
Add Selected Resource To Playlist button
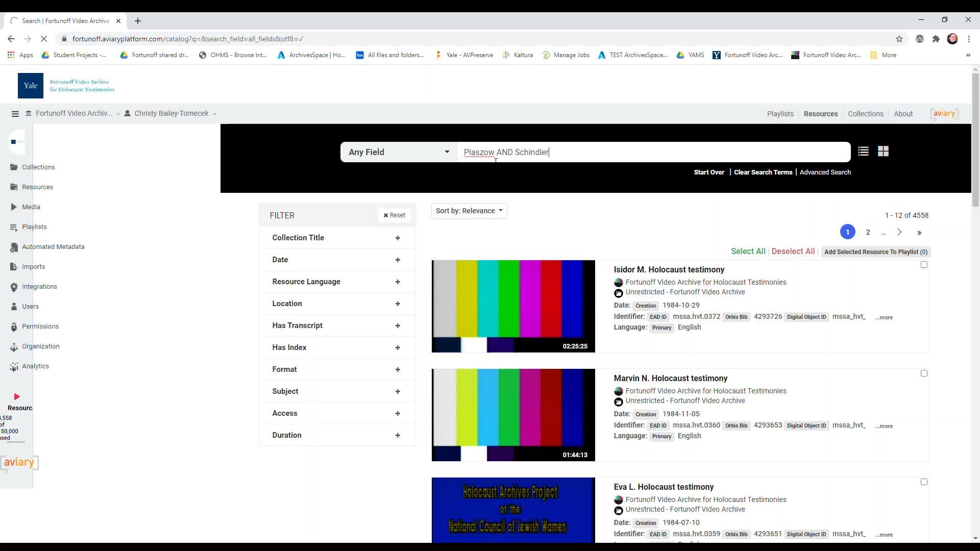coord(876,252)
